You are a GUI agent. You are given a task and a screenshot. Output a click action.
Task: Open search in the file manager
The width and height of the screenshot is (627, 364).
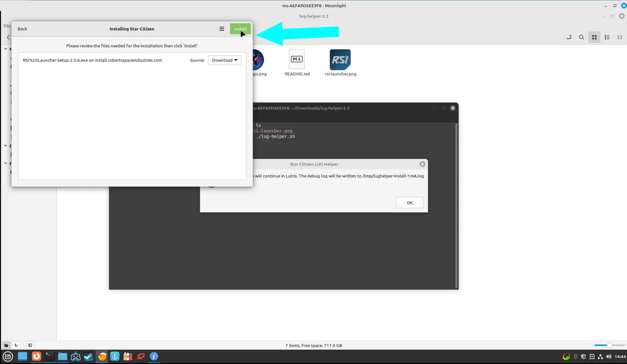click(582, 37)
